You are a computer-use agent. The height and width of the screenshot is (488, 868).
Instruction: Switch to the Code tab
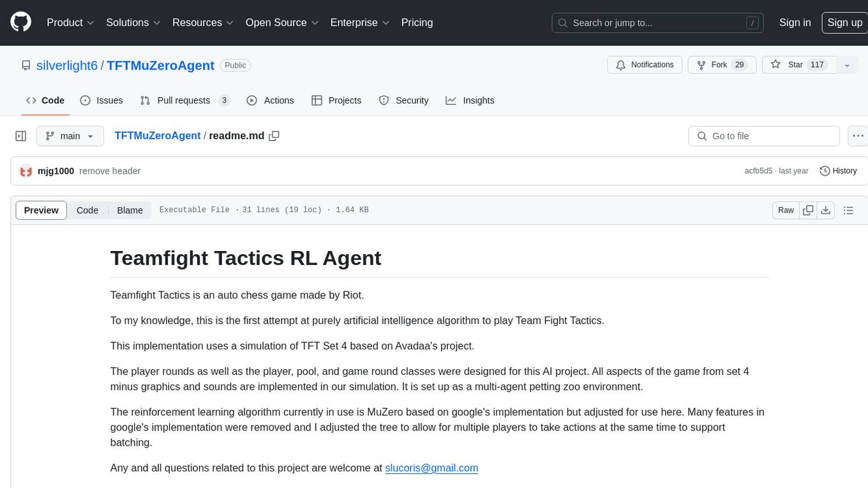click(x=45, y=100)
